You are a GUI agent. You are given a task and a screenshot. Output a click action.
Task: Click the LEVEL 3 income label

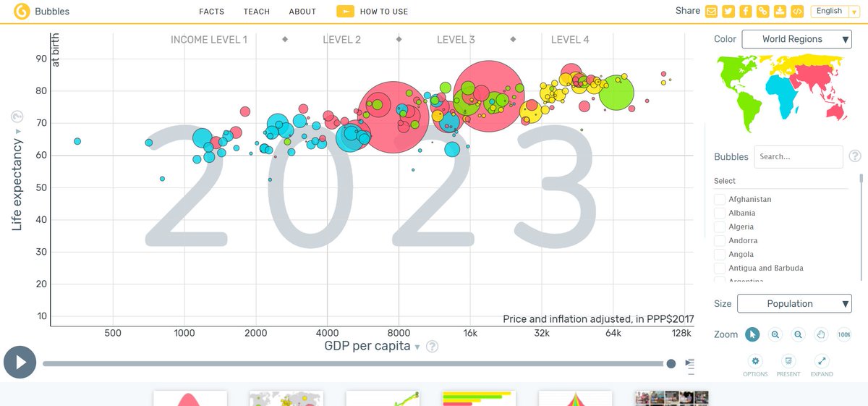coord(456,40)
